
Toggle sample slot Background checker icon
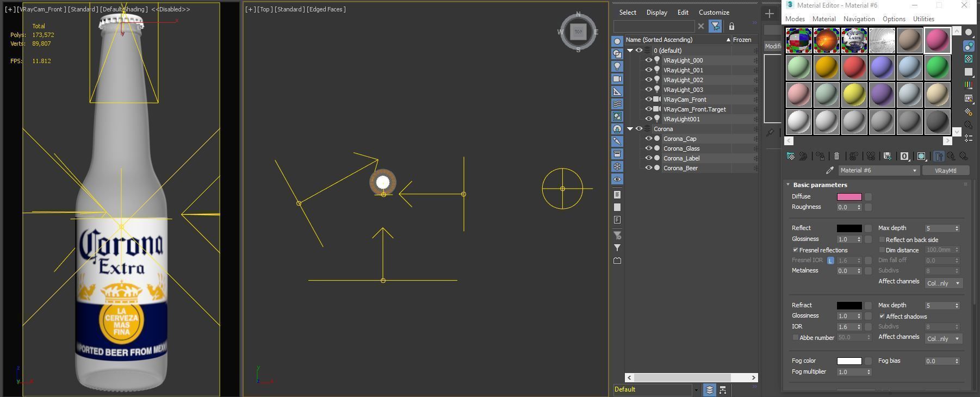pos(969,59)
